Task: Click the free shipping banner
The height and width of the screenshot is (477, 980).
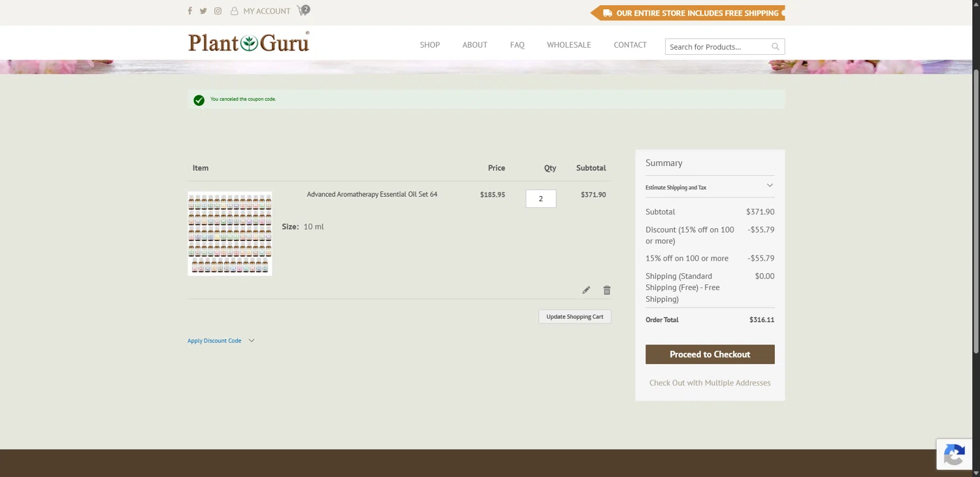Action: [x=687, y=13]
